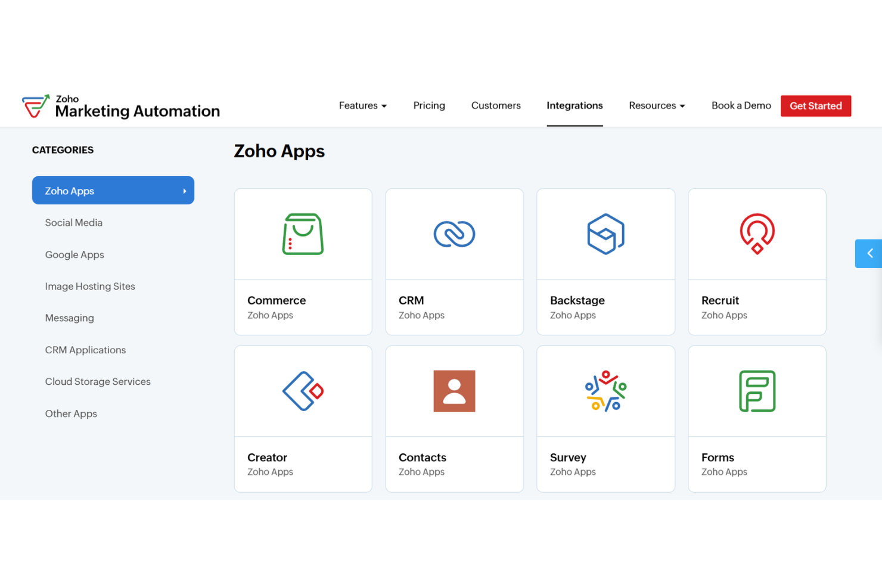Select the Zoho Creator integration icon

[x=303, y=391]
